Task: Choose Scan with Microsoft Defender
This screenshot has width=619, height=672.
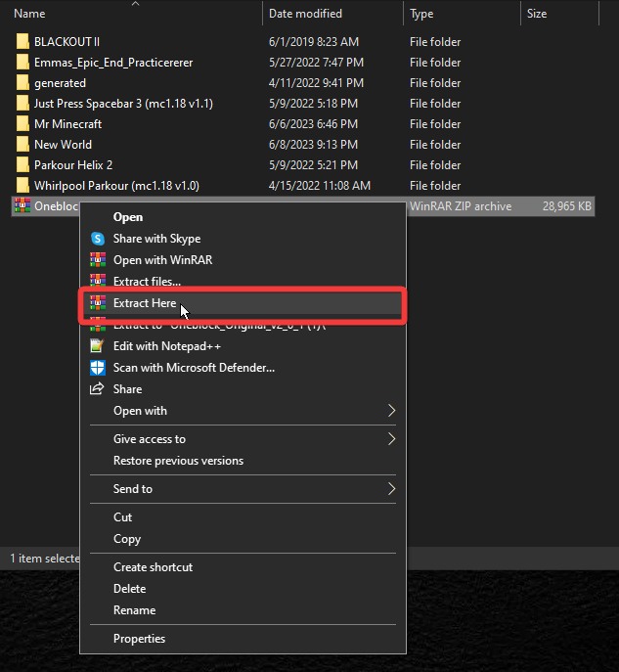Action: [194, 368]
